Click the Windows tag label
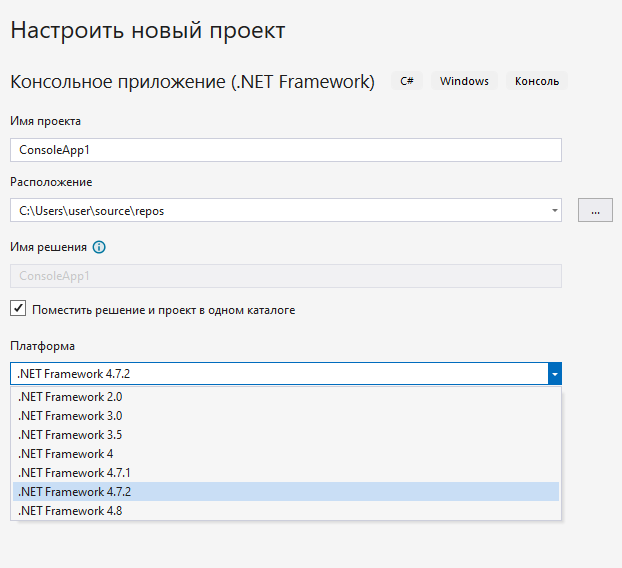This screenshot has height=568, width=622. [464, 81]
